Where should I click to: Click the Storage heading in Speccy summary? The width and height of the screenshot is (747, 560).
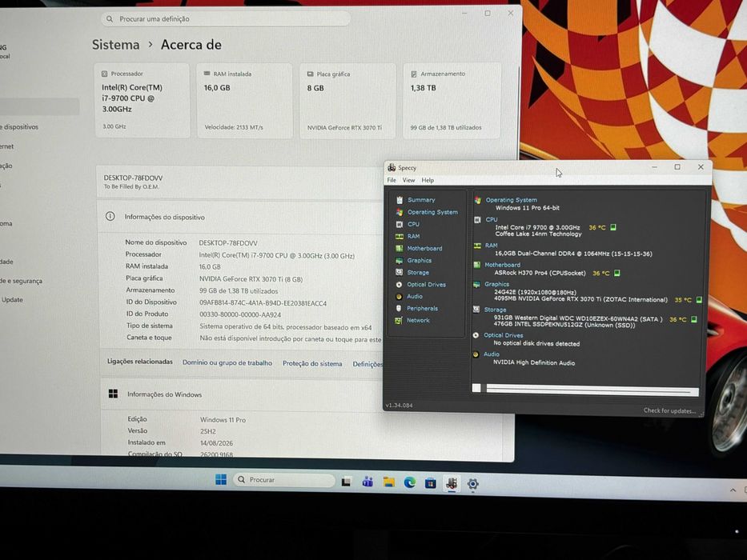[495, 310]
